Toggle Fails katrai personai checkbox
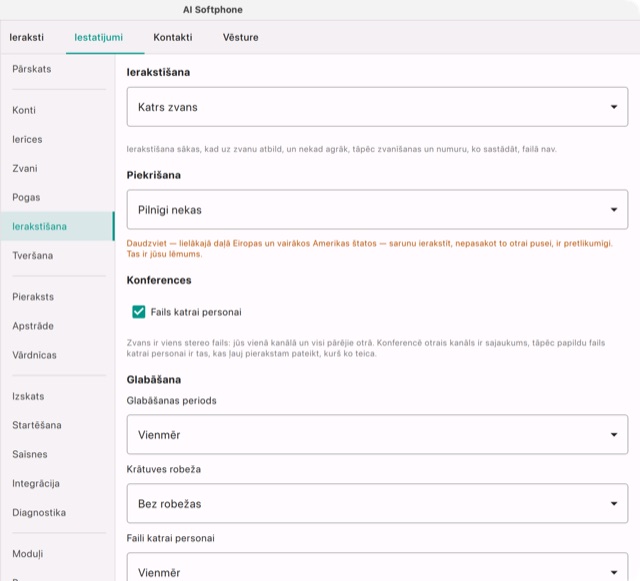Image resolution: width=640 pixels, height=581 pixels. pos(139,312)
